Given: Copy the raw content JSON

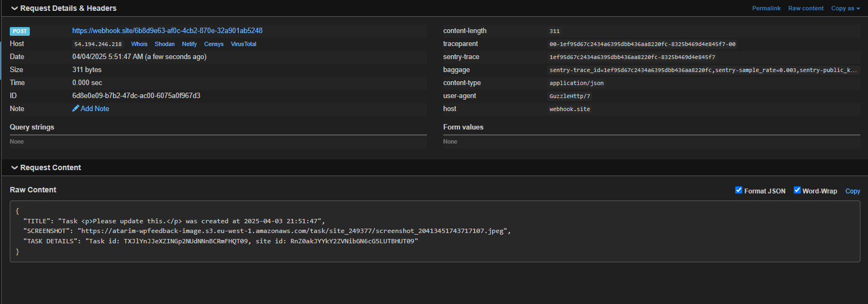Looking at the screenshot, I should [x=852, y=191].
